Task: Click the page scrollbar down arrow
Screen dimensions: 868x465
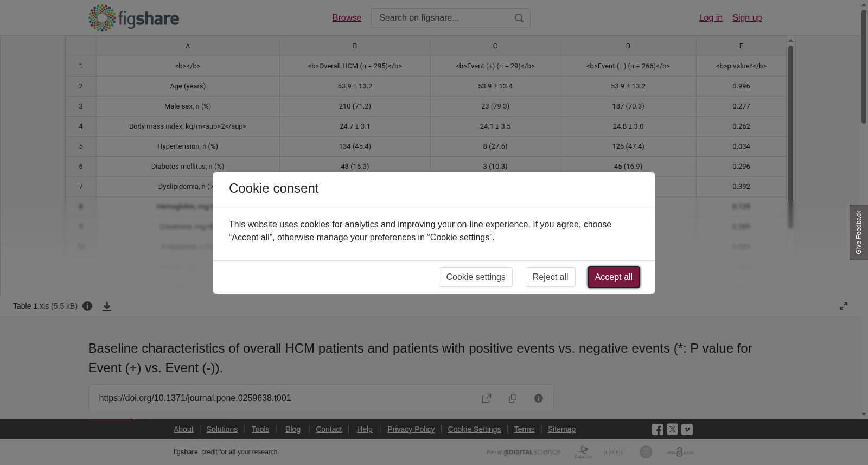Action: click(x=864, y=415)
